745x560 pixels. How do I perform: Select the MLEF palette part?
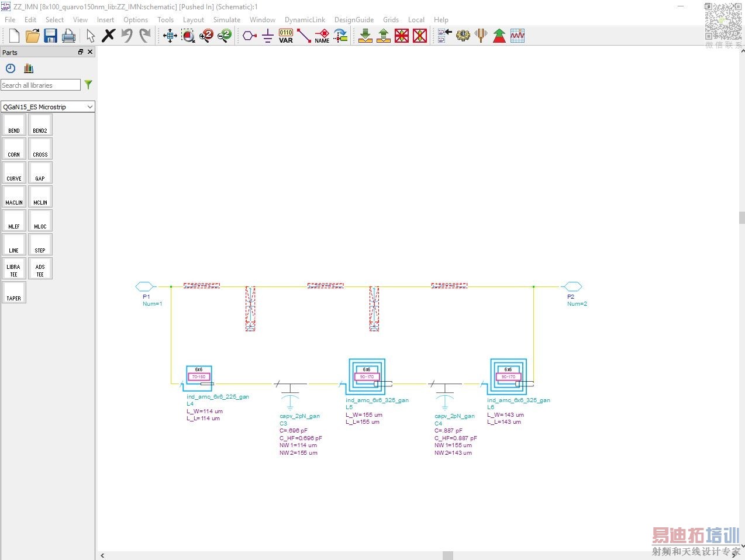[x=14, y=220]
